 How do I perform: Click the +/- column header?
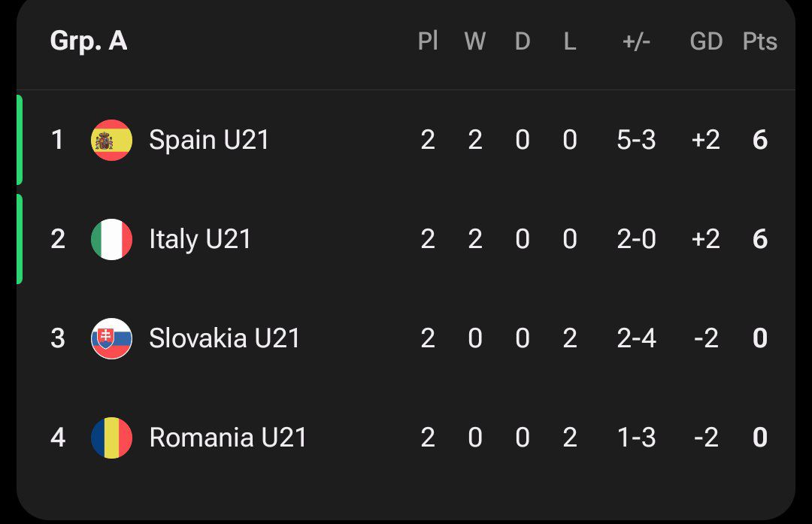636,42
